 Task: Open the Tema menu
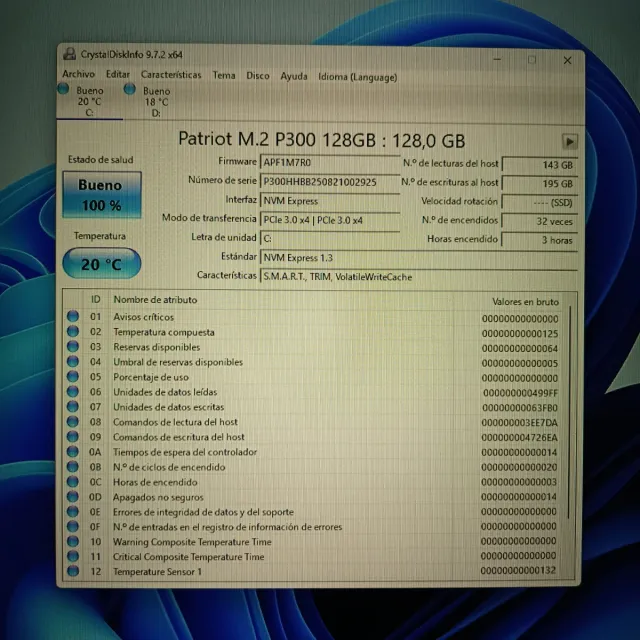(x=224, y=75)
